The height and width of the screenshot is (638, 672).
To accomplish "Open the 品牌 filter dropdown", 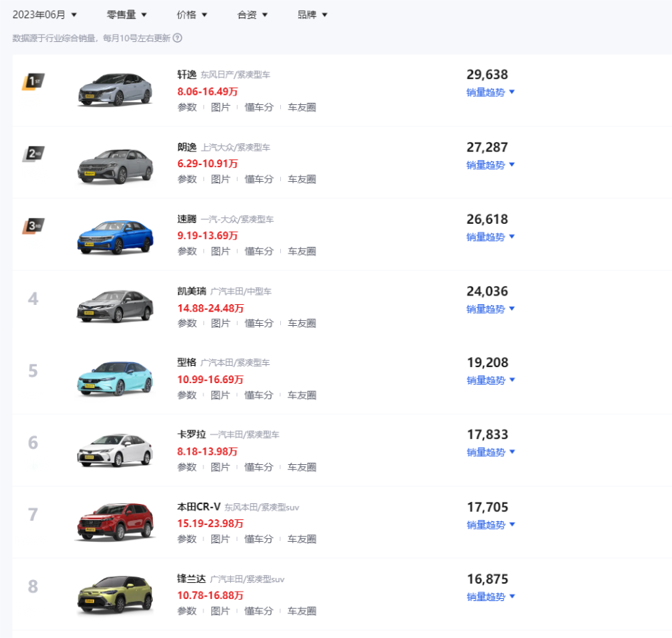I will pyautogui.click(x=312, y=14).
